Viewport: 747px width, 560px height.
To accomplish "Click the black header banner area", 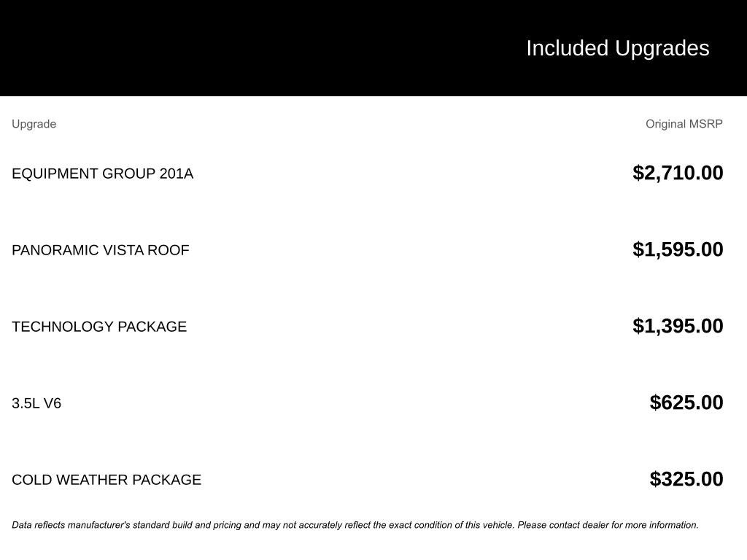I will 373,47.
